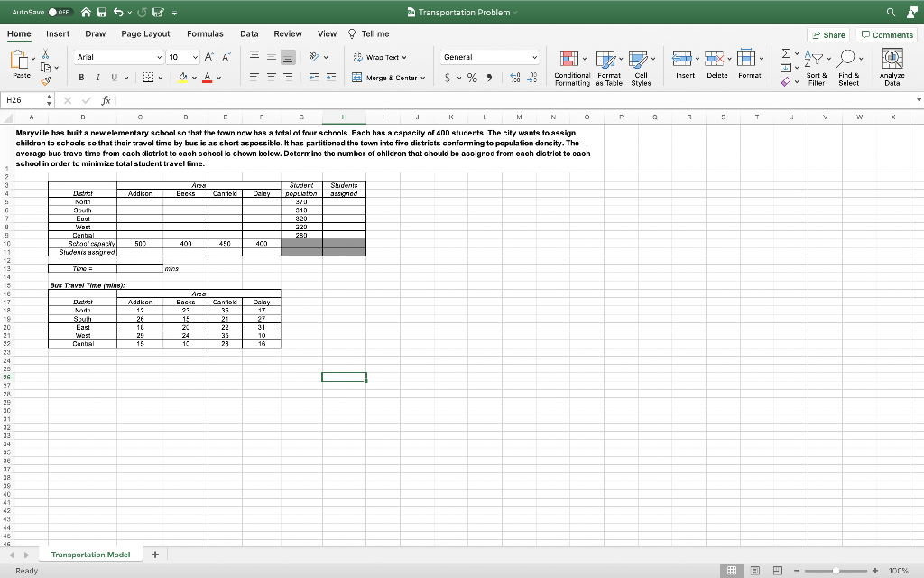Open Conditional Formatting menu
The height and width of the screenshot is (578, 924).
coord(572,69)
